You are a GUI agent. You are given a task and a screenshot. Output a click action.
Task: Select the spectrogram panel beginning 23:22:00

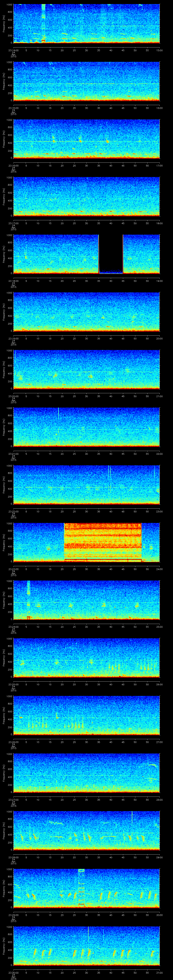pos(86,485)
